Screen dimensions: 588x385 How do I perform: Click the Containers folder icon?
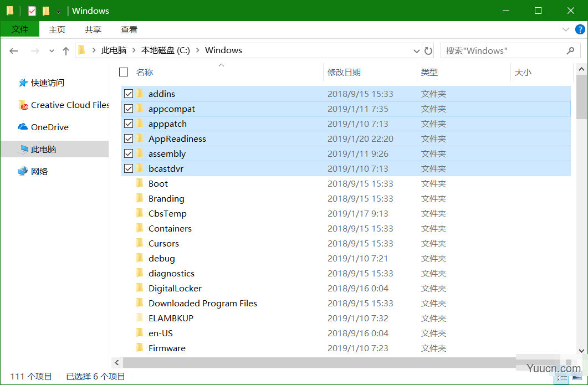140,228
